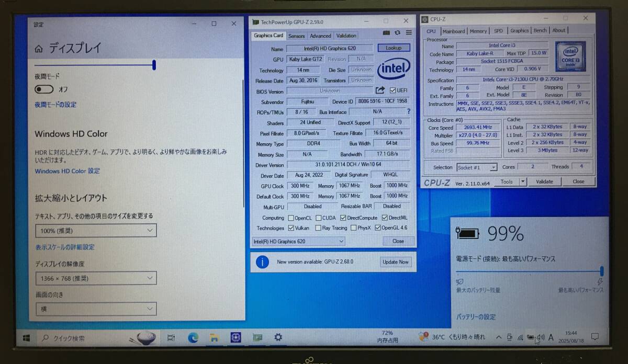
Task: Open the screen orientation dropdown
Action: (96, 309)
